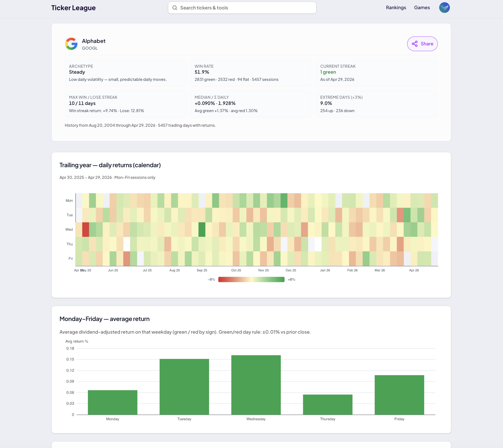
Task: Click the −8% legend label
Action: click(211, 280)
